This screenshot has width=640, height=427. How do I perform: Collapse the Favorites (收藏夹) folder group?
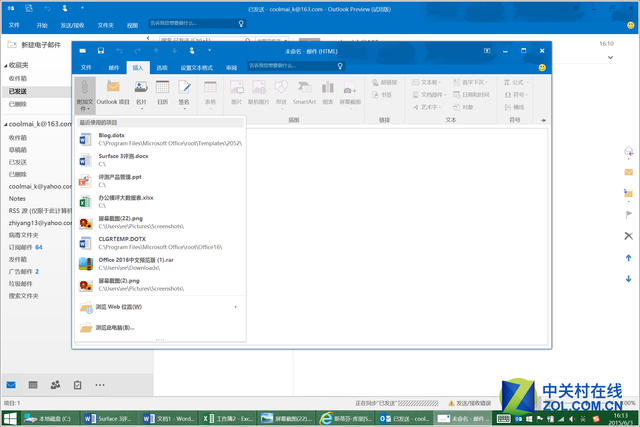[6, 66]
